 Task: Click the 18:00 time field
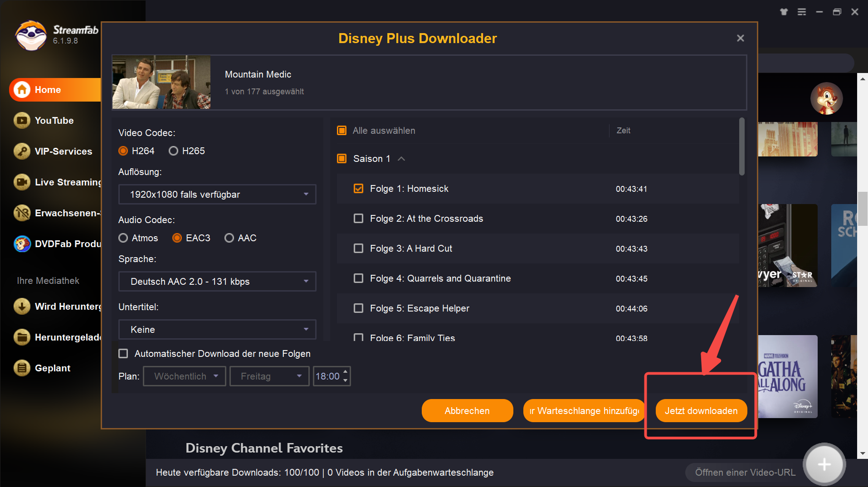(x=327, y=376)
